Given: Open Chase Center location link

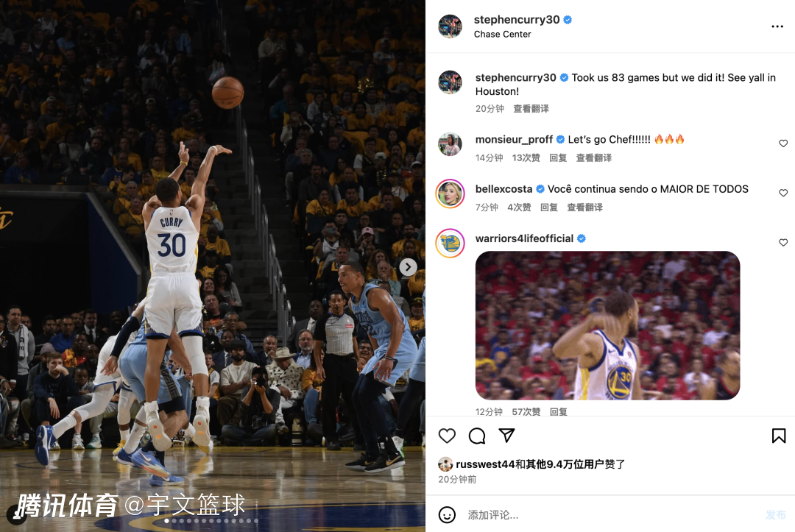Looking at the screenshot, I should 503,34.
